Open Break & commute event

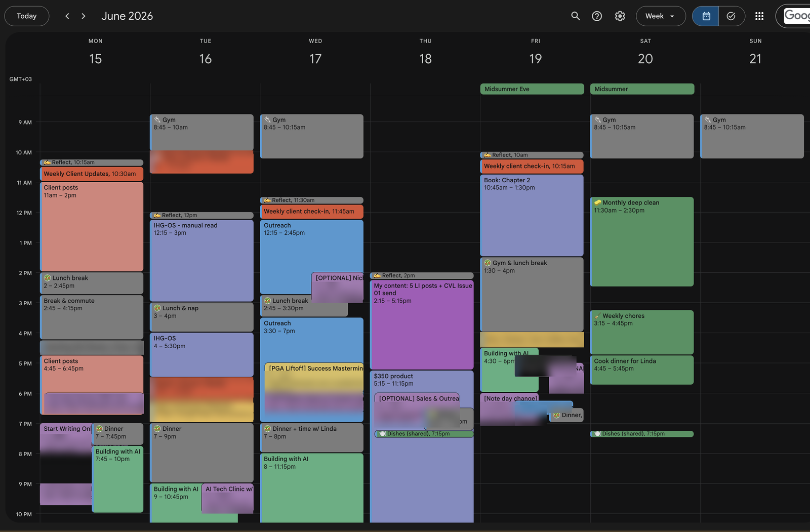[92, 317]
